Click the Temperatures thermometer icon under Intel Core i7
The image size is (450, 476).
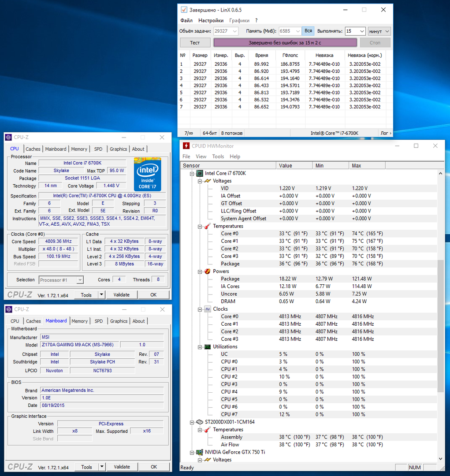tap(207, 226)
